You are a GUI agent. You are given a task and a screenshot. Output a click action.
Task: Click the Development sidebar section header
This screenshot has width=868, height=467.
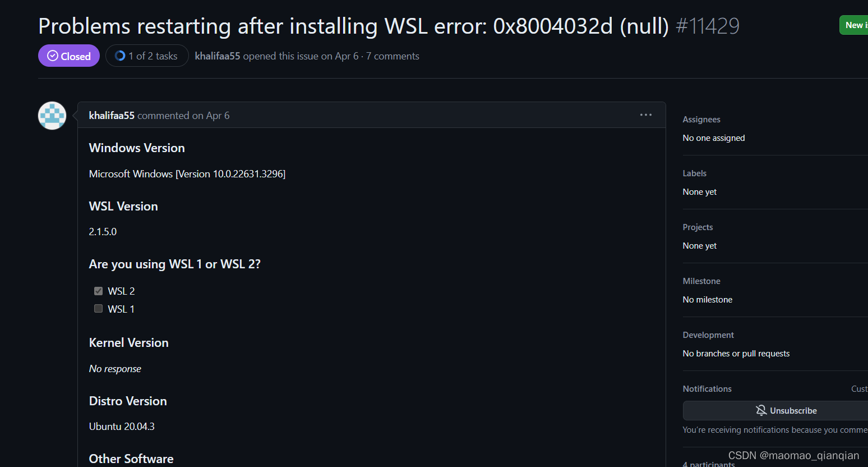pos(708,335)
